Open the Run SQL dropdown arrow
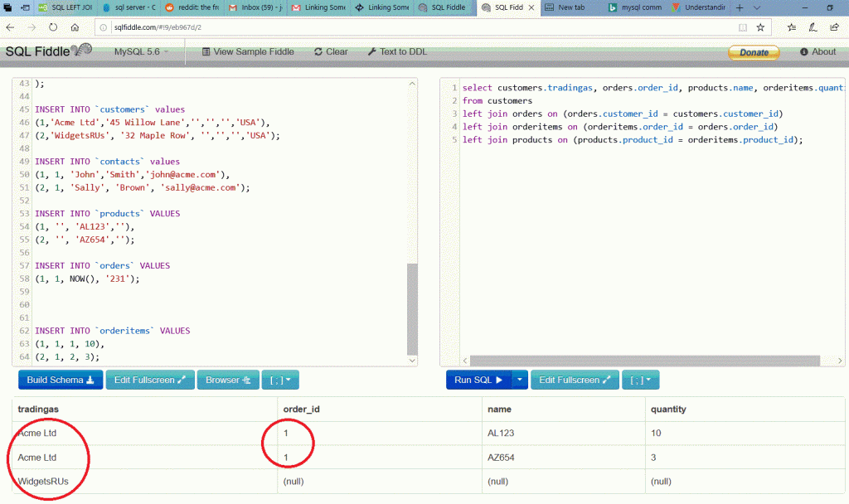849x504 pixels. tap(521, 380)
